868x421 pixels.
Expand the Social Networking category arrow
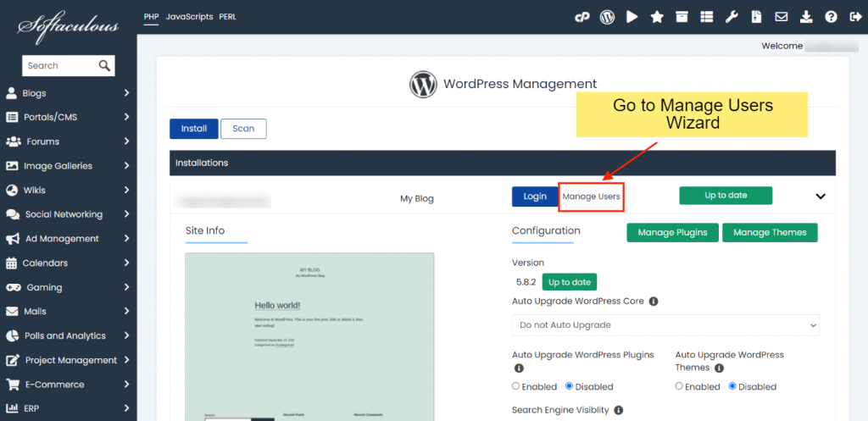127,214
